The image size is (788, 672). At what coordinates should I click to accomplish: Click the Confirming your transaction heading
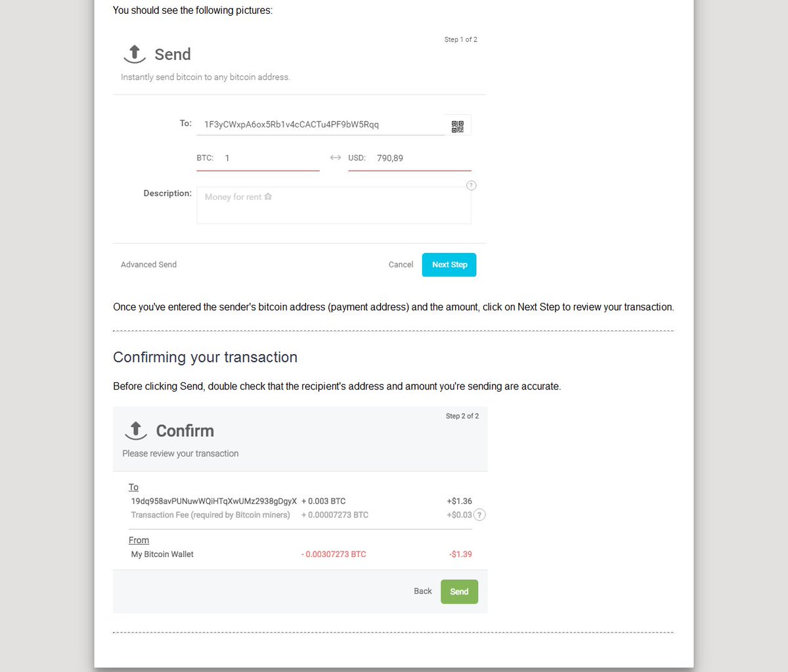(205, 357)
